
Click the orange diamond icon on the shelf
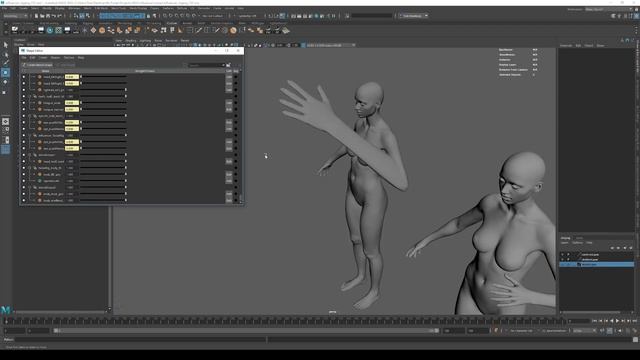pyautogui.click(x=93, y=30)
